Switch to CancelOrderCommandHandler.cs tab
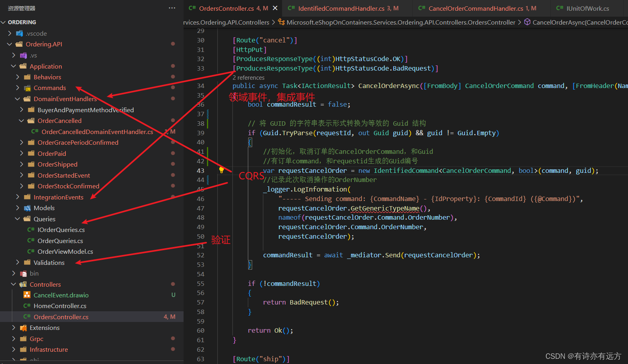The height and width of the screenshot is (364, 628). [x=477, y=8]
